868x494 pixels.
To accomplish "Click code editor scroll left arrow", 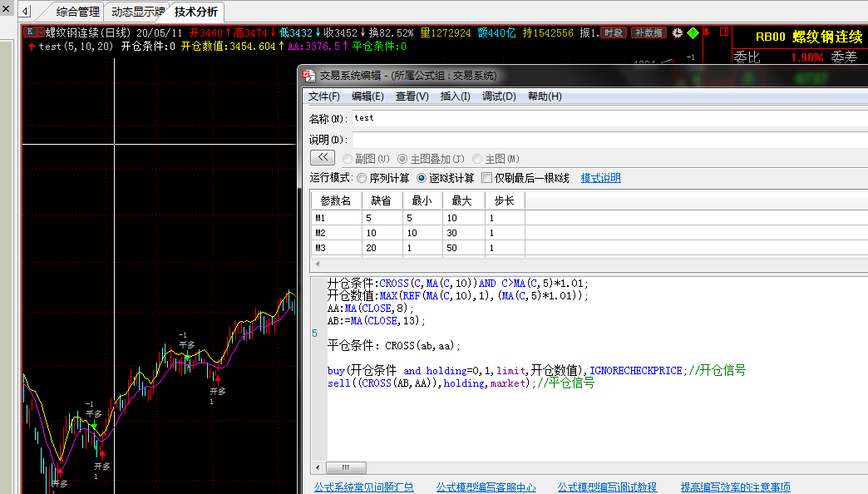I will tap(318, 467).
